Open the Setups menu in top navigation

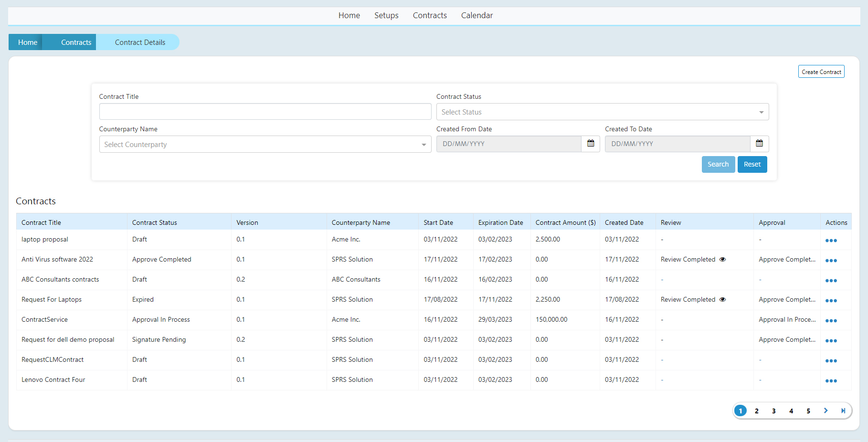pos(386,15)
